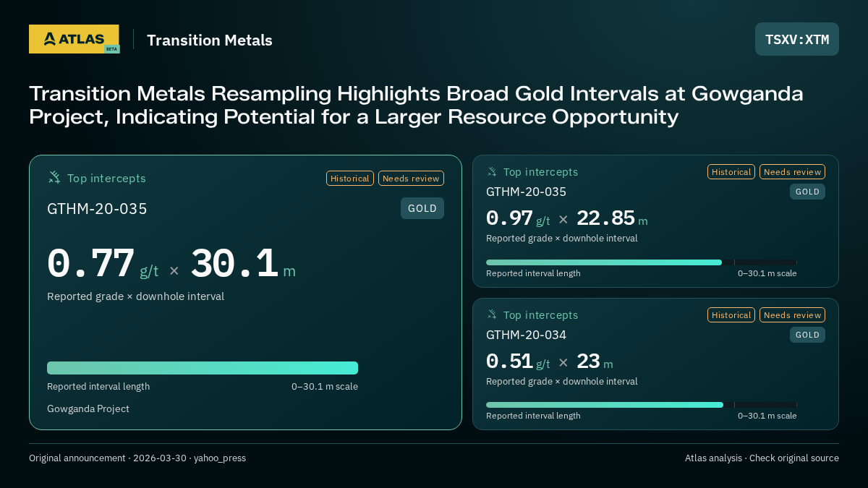Click the GTHM-20-035 hole ID in the large card
Viewport: 868px width, 488px height.
tap(97, 209)
